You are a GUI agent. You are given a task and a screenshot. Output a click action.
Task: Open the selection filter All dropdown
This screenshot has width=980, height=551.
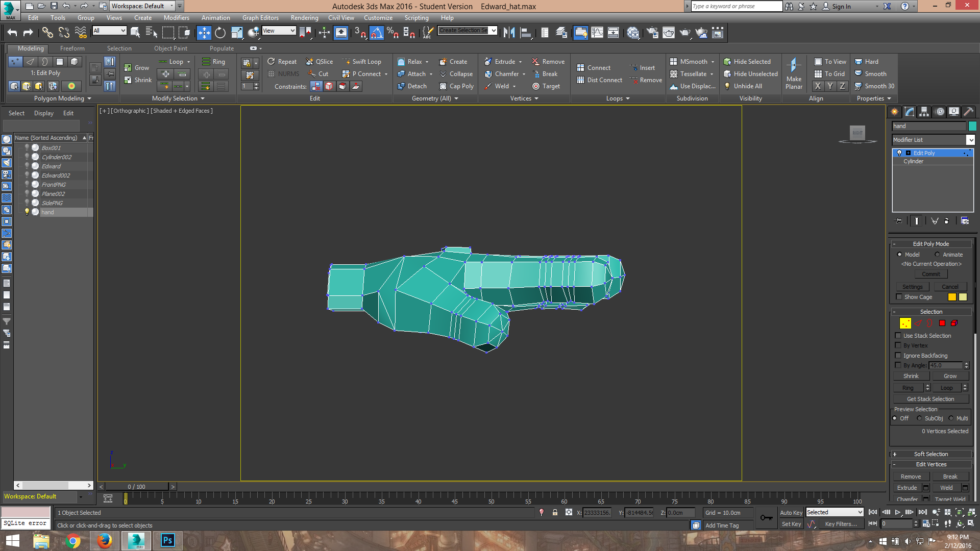[109, 31]
